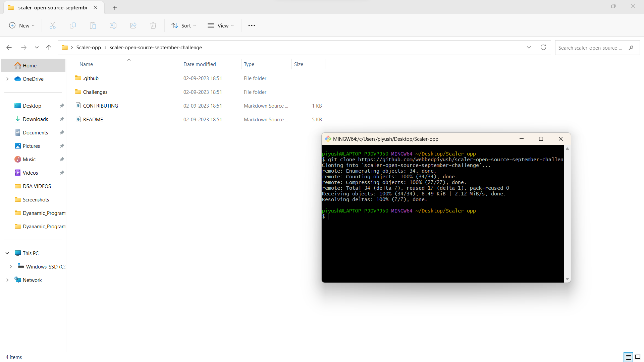
Task: Copy files with the Copy toolbar icon
Action: coord(73,25)
